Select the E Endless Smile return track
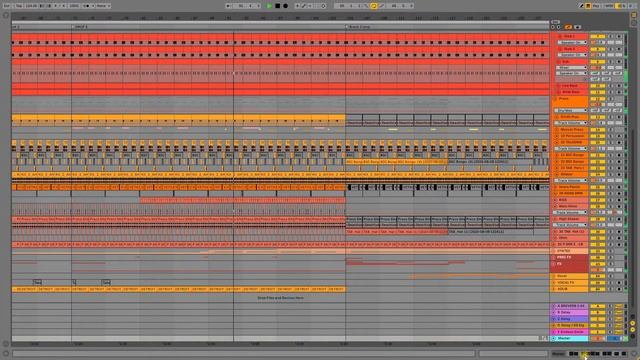 pyautogui.click(x=570, y=332)
